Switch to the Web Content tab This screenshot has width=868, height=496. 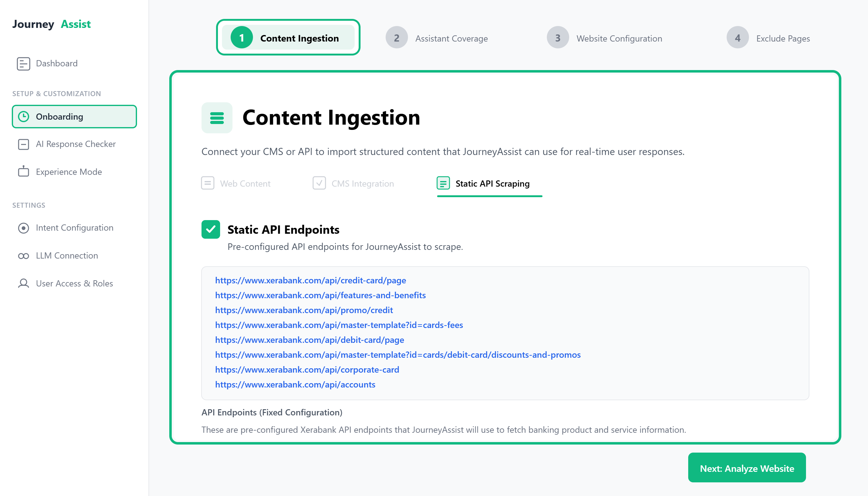coord(236,184)
